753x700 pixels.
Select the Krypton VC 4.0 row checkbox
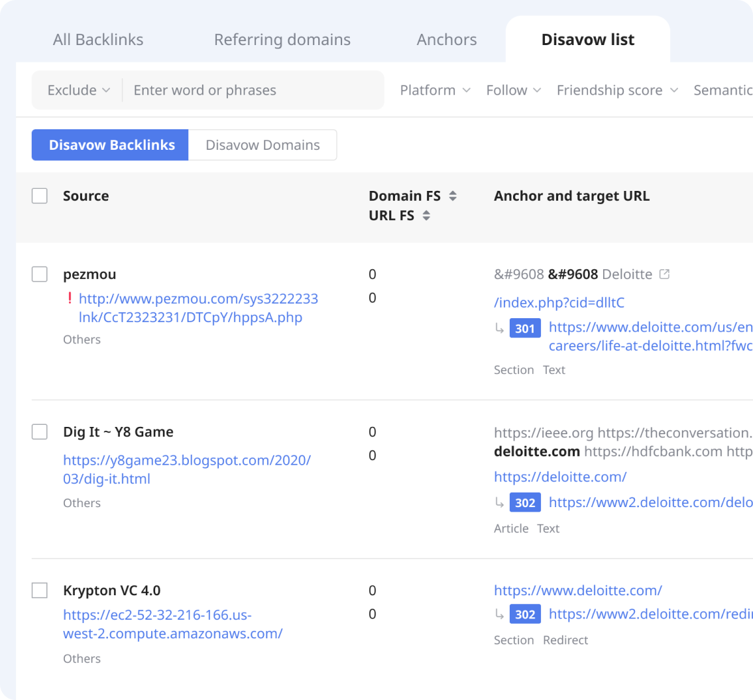click(40, 591)
